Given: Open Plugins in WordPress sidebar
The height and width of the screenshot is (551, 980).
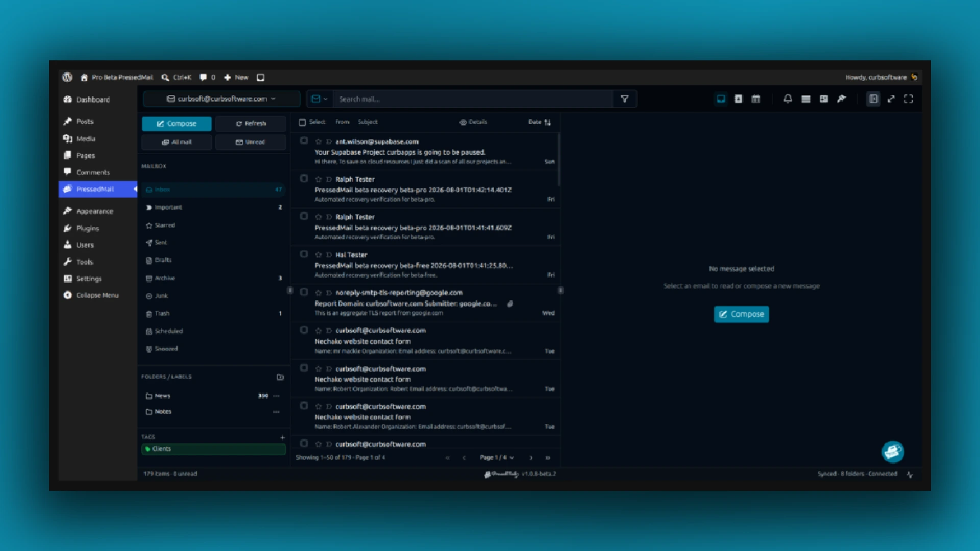Looking at the screenshot, I should click(x=97, y=228).
